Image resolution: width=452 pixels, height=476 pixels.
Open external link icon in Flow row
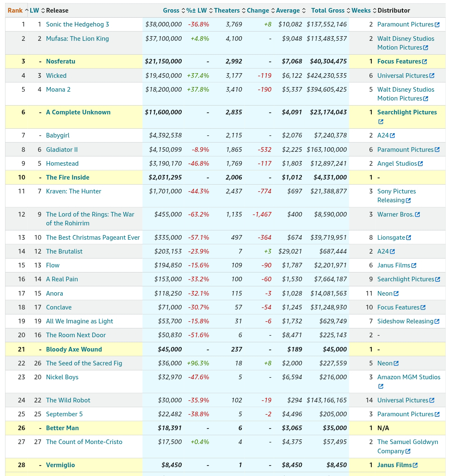414,266
